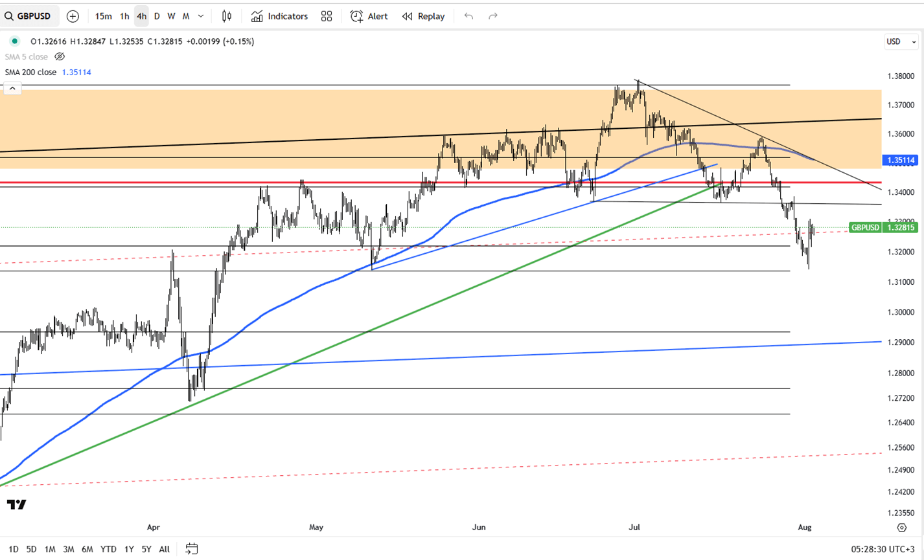Collapse the indicator legend chevron
The height and width of the screenshot is (560, 924).
[x=12, y=89]
